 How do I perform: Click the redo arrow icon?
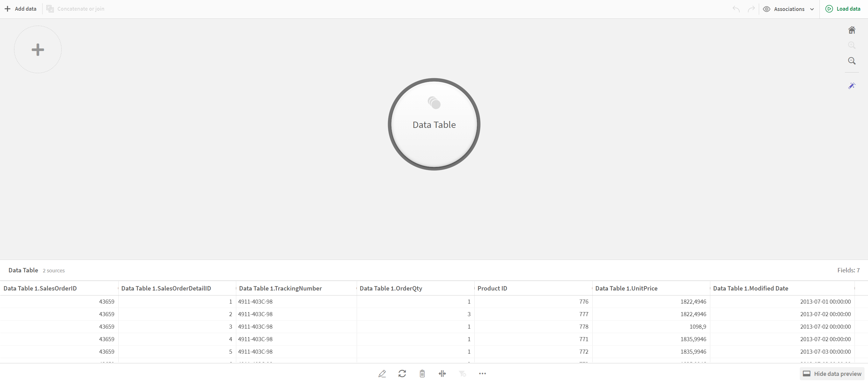[751, 8]
